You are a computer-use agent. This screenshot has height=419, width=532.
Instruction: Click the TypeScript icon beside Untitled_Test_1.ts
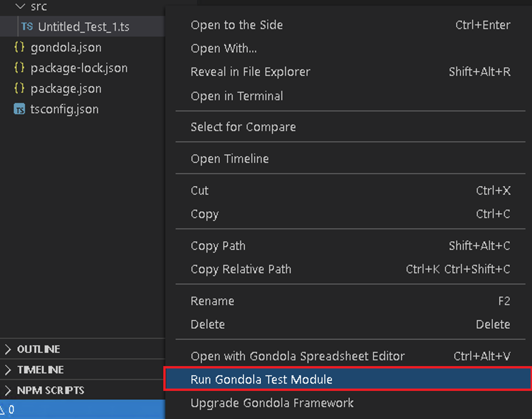27,27
